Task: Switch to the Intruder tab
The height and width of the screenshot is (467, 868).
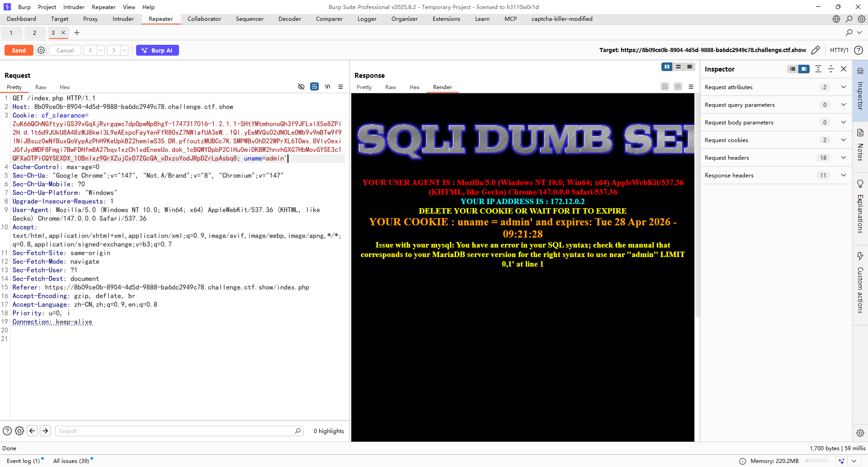Action: pyautogui.click(x=123, y=19)
